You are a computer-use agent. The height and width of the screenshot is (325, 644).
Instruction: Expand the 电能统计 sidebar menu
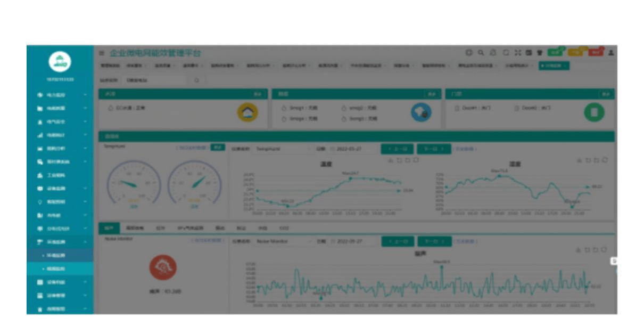[x=60, y=135]
